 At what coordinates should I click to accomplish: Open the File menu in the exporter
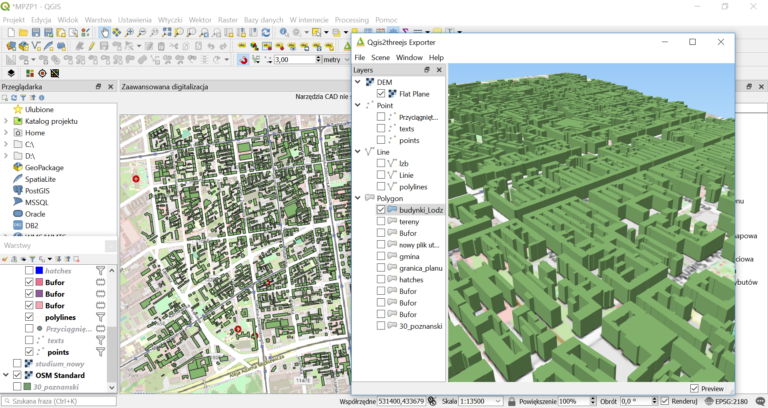(x=360, y=57)
